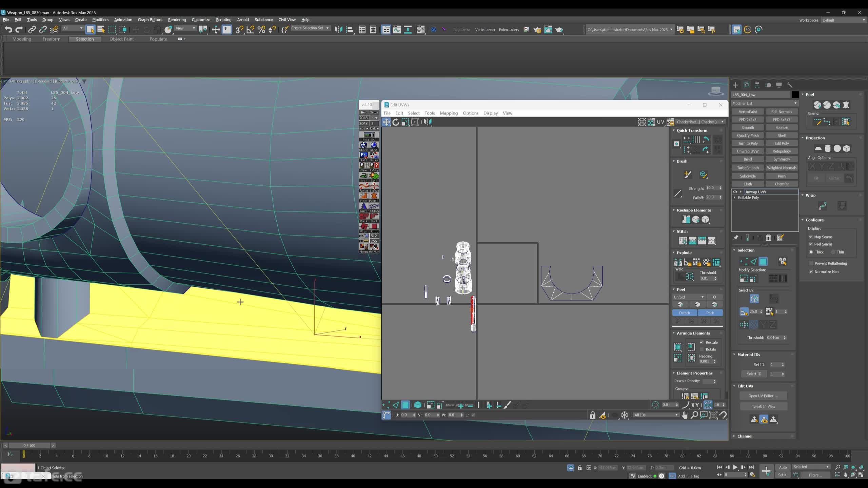Select the Select Object tool
The image size is (868, 488).
coord(90,30)
